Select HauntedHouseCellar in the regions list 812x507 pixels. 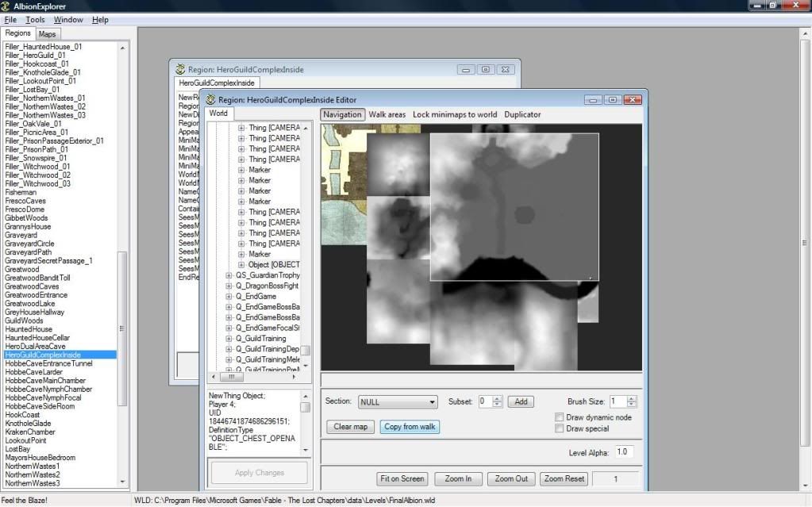37,338
